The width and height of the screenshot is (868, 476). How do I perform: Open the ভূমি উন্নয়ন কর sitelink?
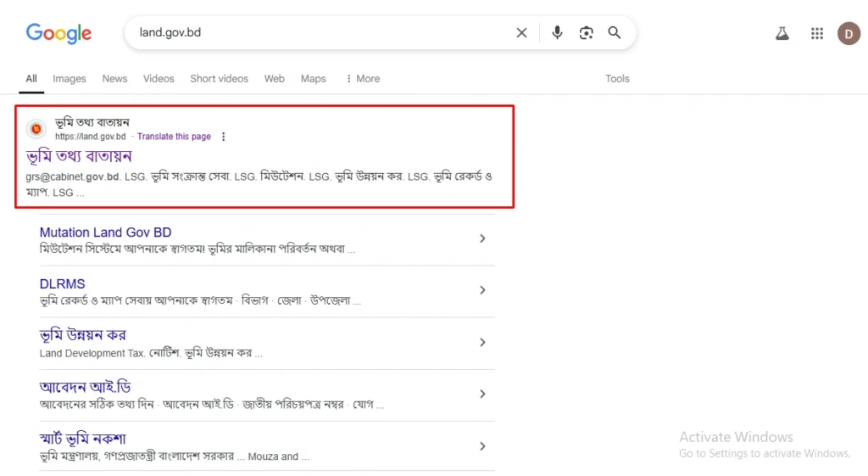82,335
